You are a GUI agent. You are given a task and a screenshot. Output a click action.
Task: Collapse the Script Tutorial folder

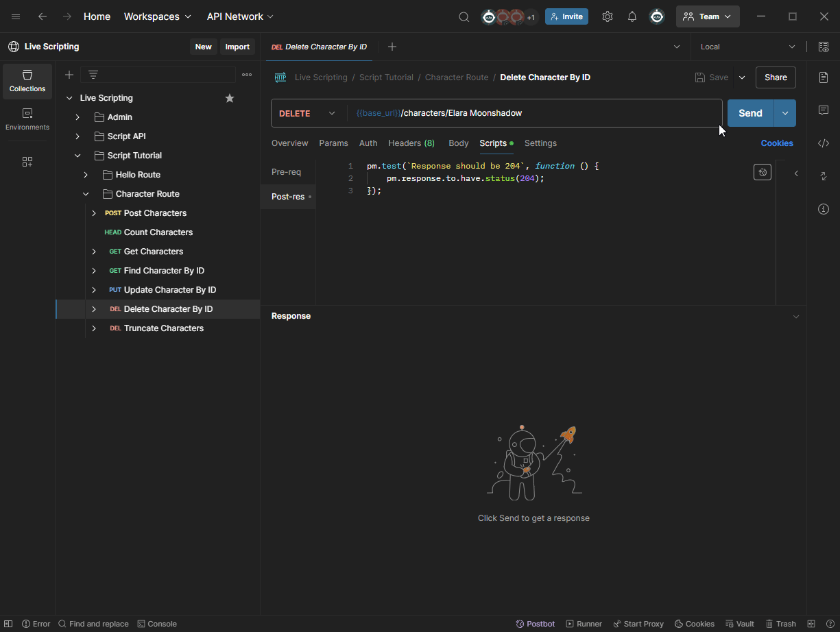77,156
